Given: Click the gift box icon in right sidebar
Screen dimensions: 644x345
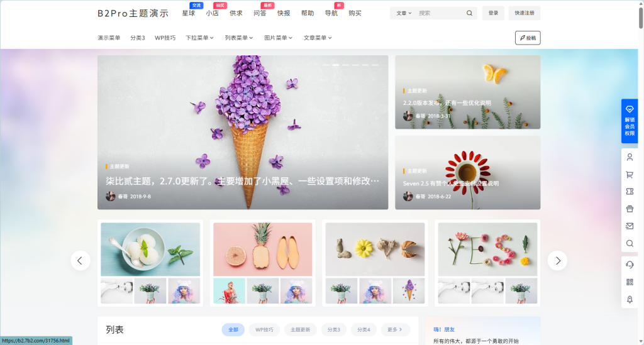Looking at the screenshot, I should coord(630,209).
